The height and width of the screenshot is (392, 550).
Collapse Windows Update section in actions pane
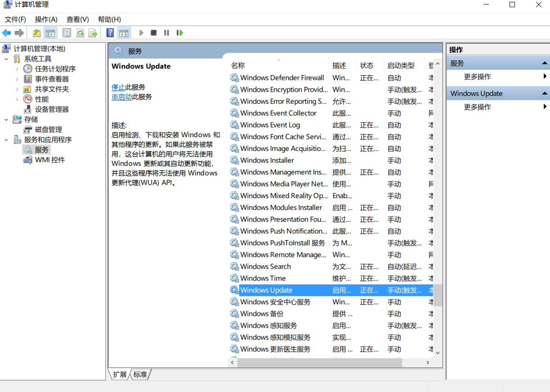[545, 94]
